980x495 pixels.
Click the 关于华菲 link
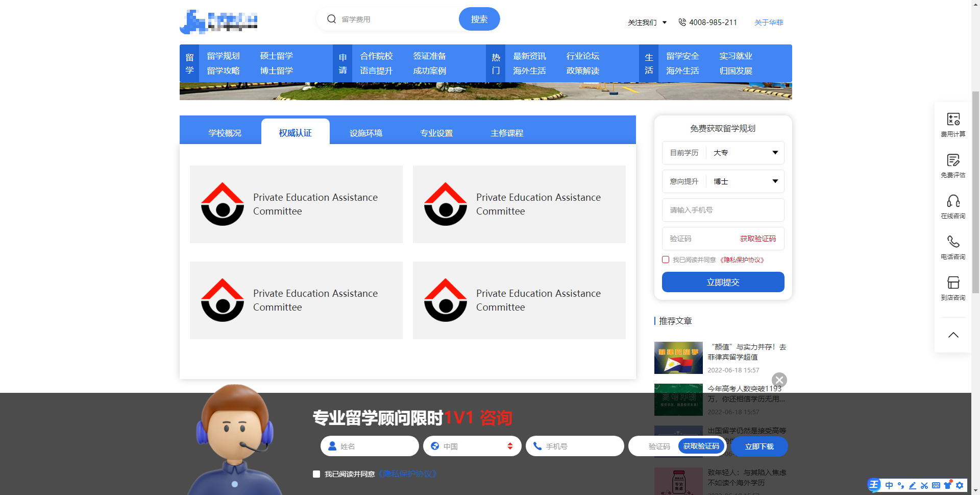coord(769,22)
